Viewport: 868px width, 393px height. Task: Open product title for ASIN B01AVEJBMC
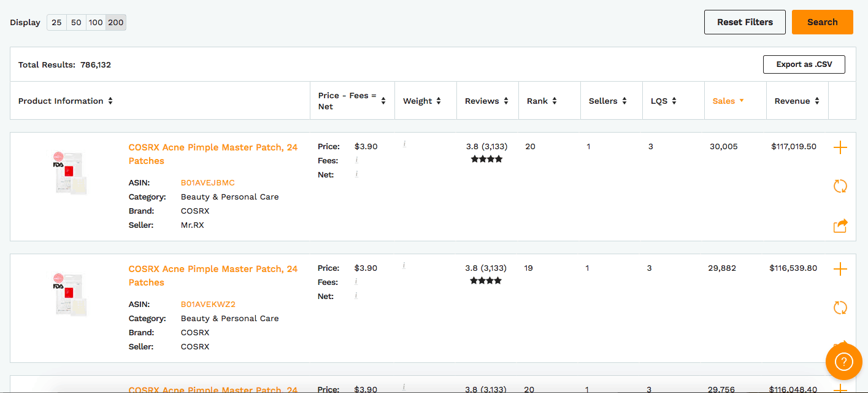point(213,154)
